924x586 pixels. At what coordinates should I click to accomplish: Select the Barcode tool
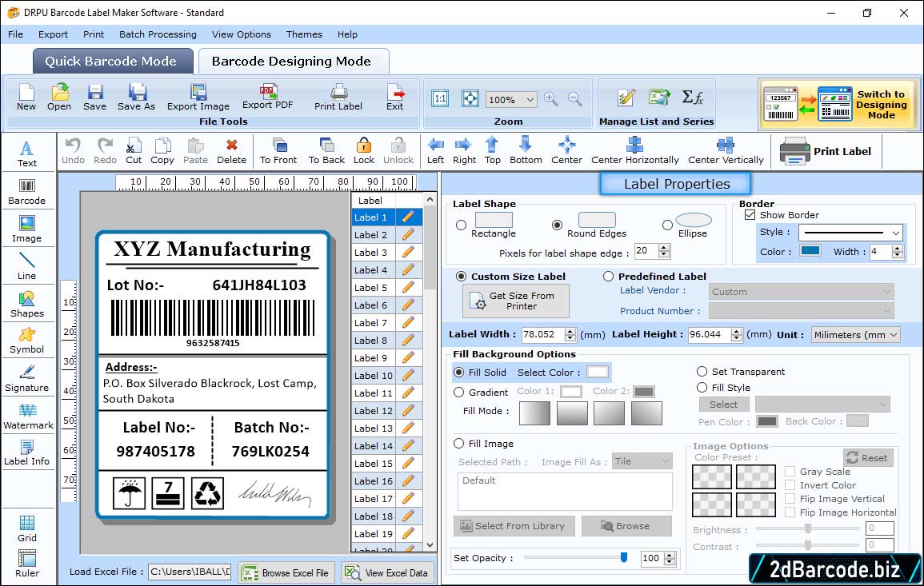pyautogui.click(x=26, y=192)
